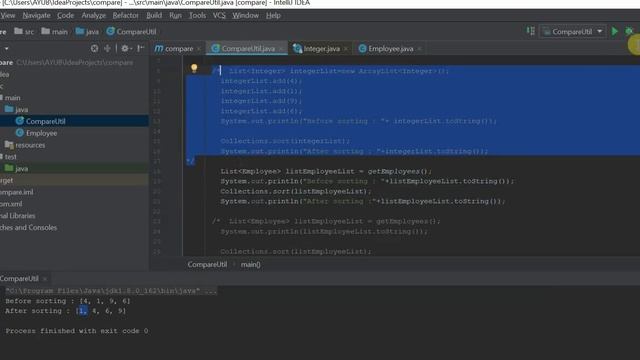This screenshot has width=640, height=360.
Task: Close the CompareUtil run console tab
Action: 45,279
